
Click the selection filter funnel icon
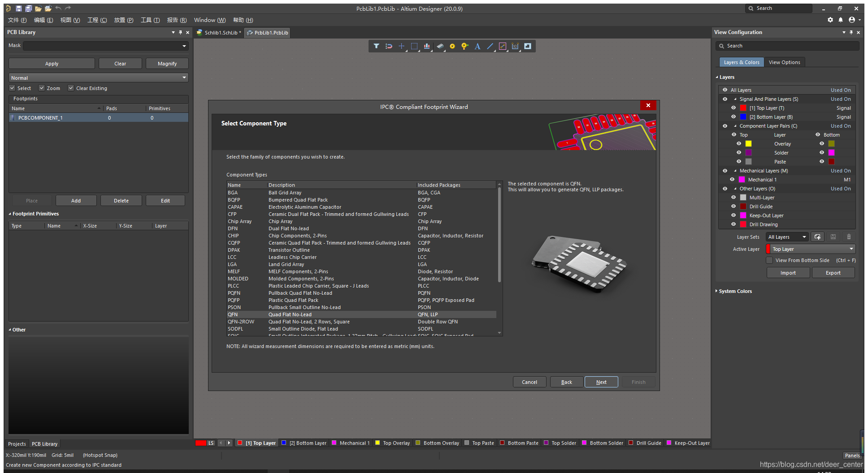(376, 46)
